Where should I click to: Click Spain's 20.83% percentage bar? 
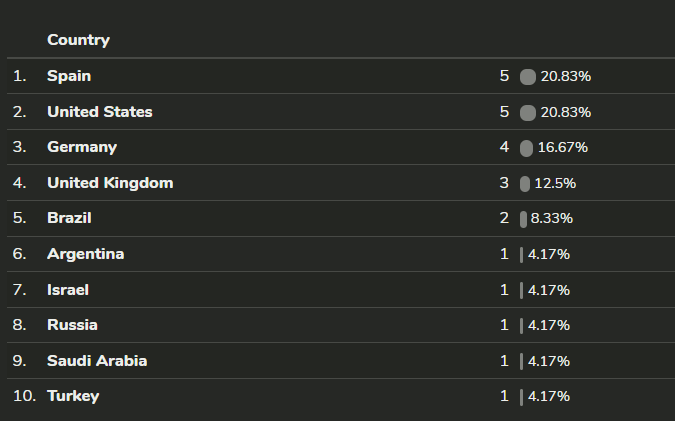tap(528, 77)
